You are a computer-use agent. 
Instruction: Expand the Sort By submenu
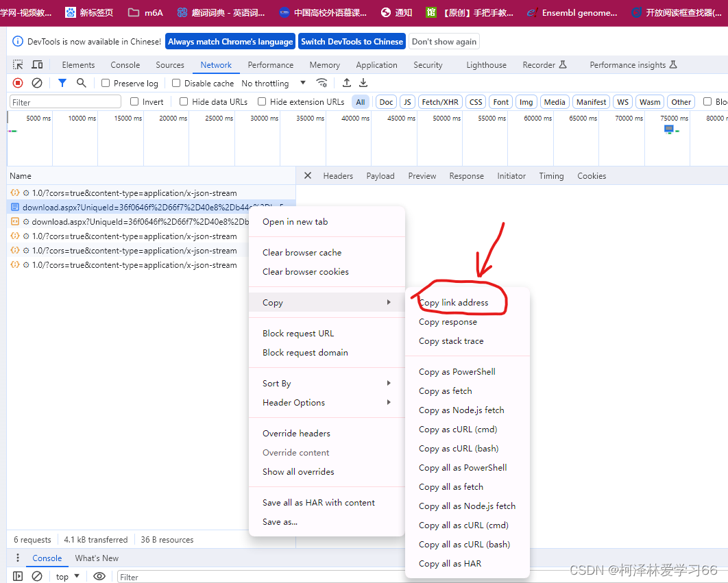point(326,383)
